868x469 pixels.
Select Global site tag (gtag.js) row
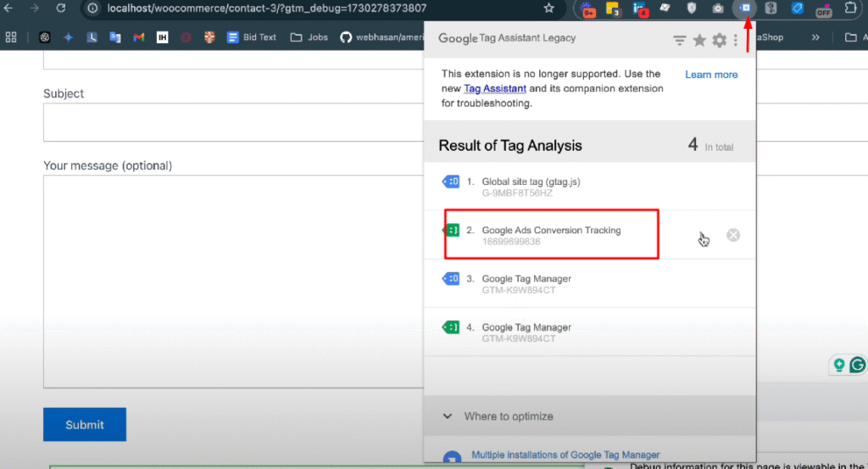590,186
